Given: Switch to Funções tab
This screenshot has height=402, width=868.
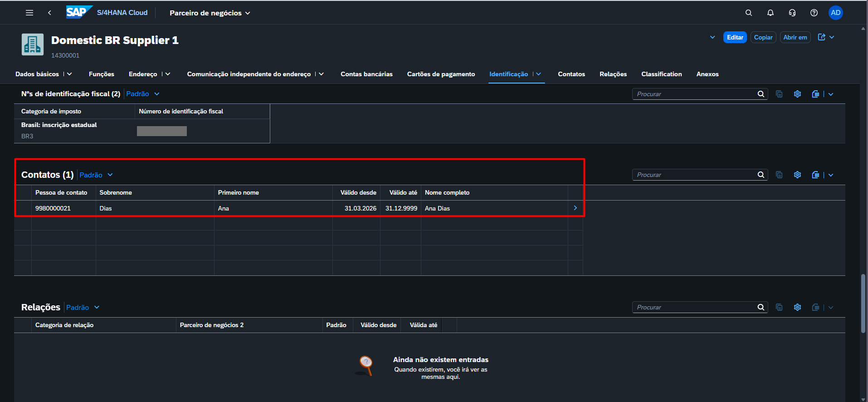Looking at the screenshot, I should tap(102, 74).
